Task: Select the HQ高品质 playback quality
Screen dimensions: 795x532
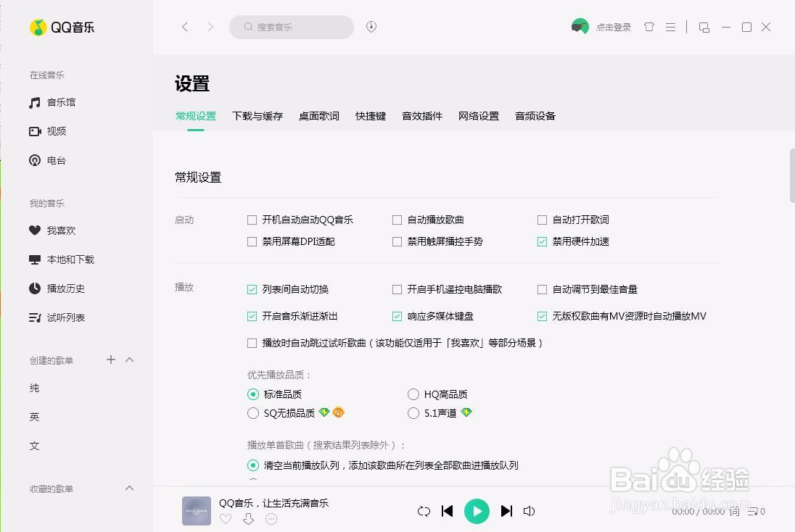Action: pos(413,394)
